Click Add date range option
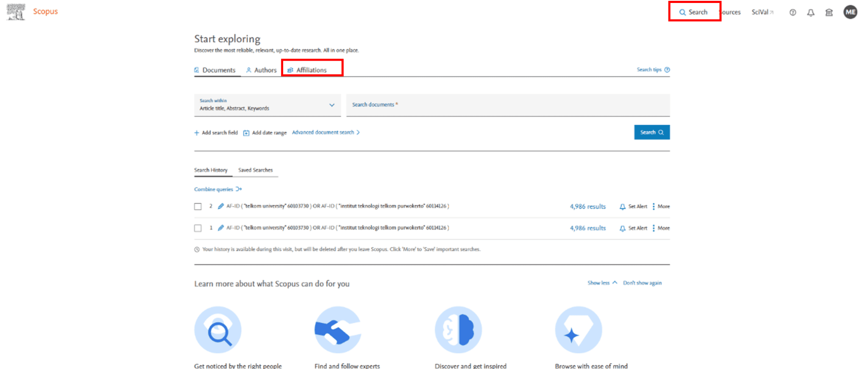Viewport: 868px width, 369px height. [265, 133]
